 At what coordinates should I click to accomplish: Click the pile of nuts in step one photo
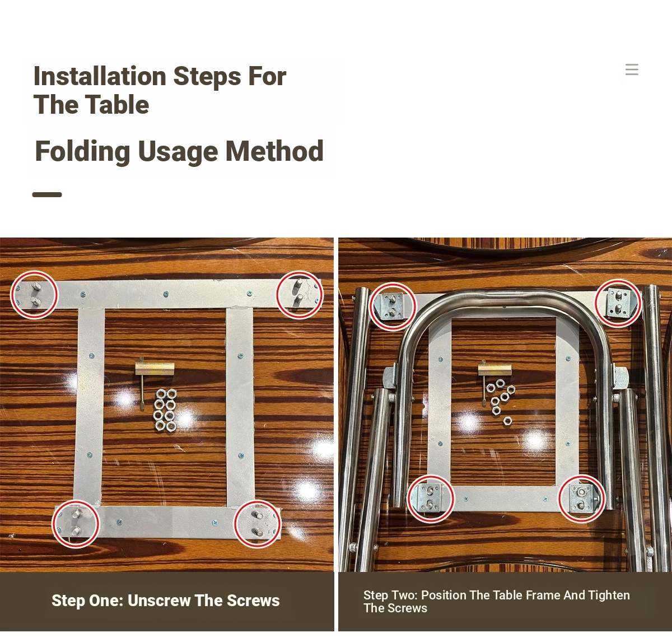pos(165,410)
